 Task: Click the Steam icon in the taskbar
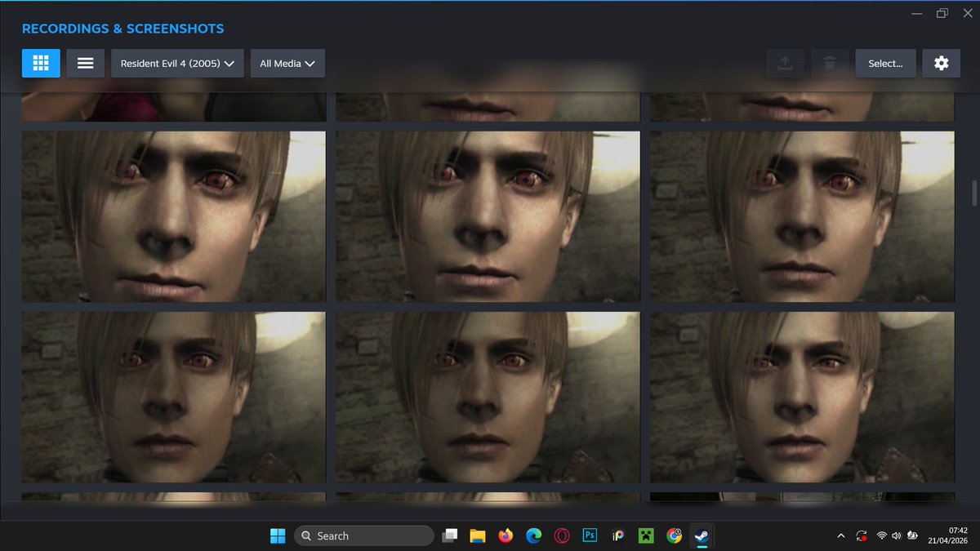[702, 535]
